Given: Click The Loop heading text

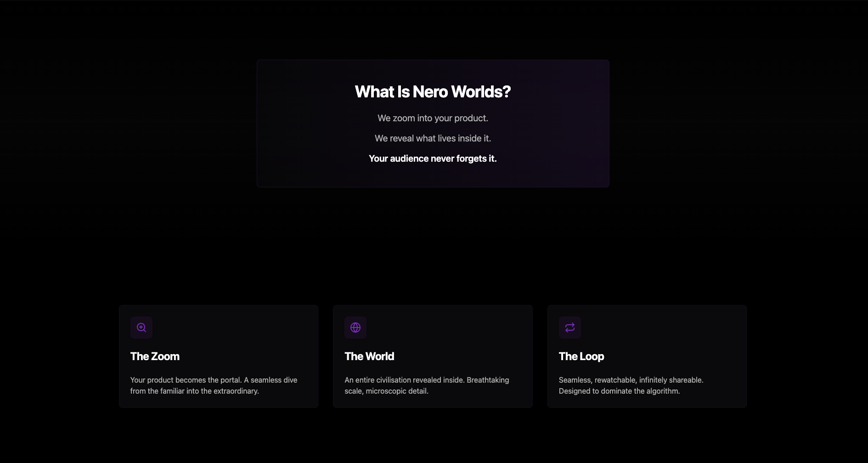Looking at the screenshot, I should coord(581,356).
